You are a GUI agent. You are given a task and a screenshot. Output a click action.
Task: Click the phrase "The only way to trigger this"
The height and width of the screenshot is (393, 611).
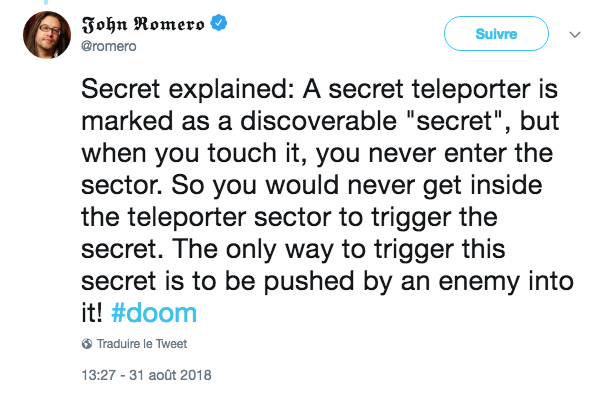pyautogui.click(x=338, y=250)
